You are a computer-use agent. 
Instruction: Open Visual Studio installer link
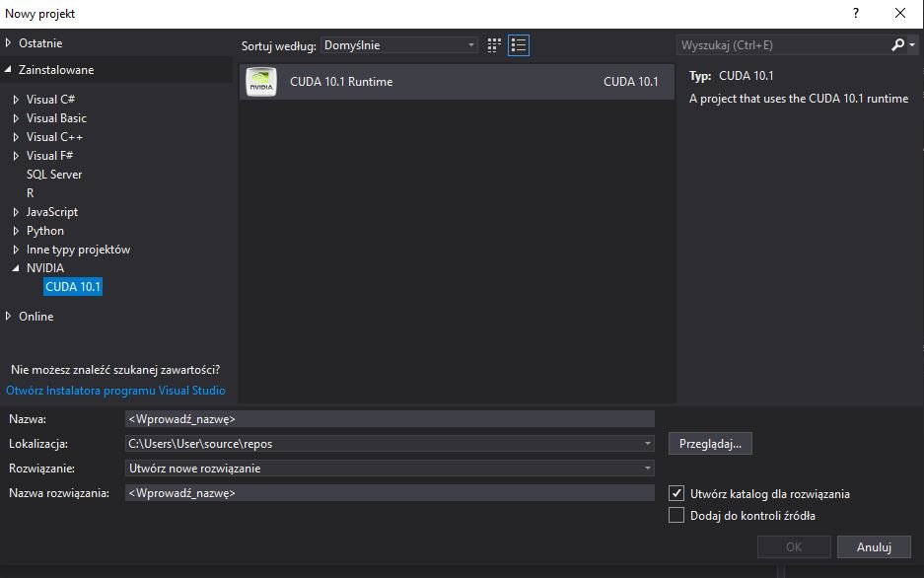[115, 390]
